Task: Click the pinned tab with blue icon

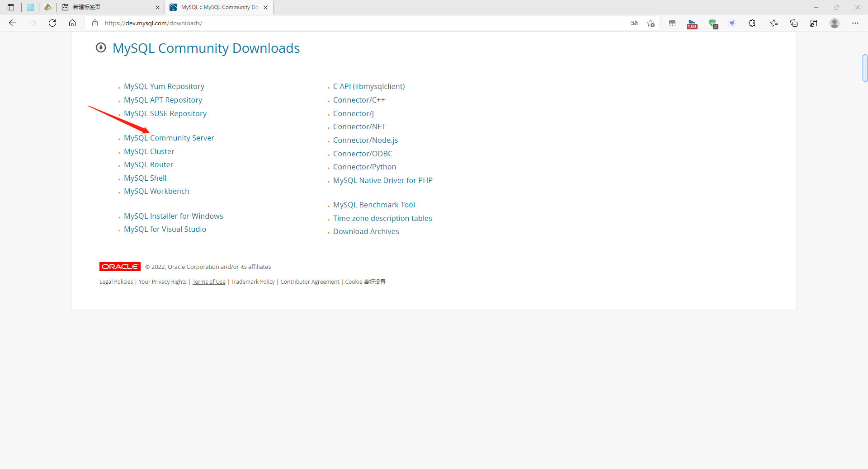Action: pyautogui.click(x=30, y=7)
